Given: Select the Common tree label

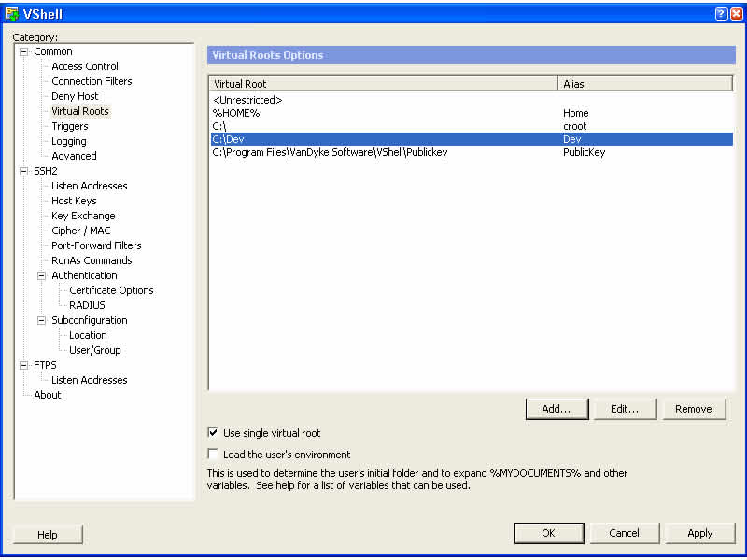Looking at the screenshot, I should tap(53, 51).
